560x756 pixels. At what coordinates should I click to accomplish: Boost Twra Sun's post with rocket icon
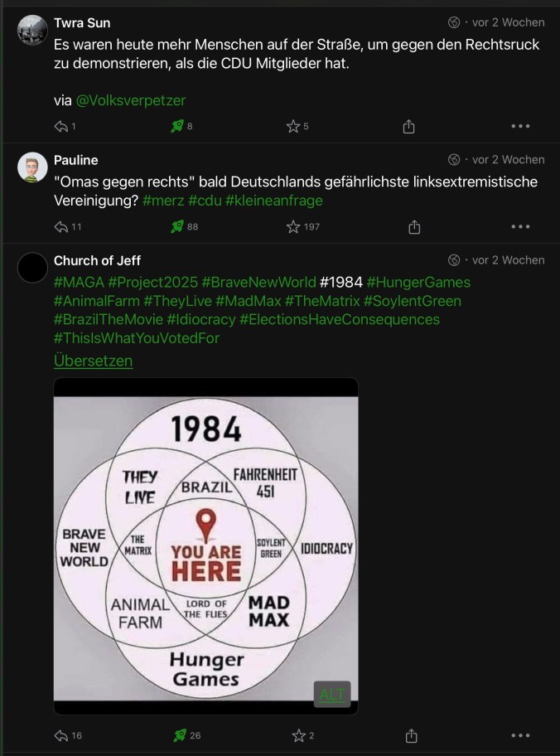pyautogui.click(x=176, y=126)
